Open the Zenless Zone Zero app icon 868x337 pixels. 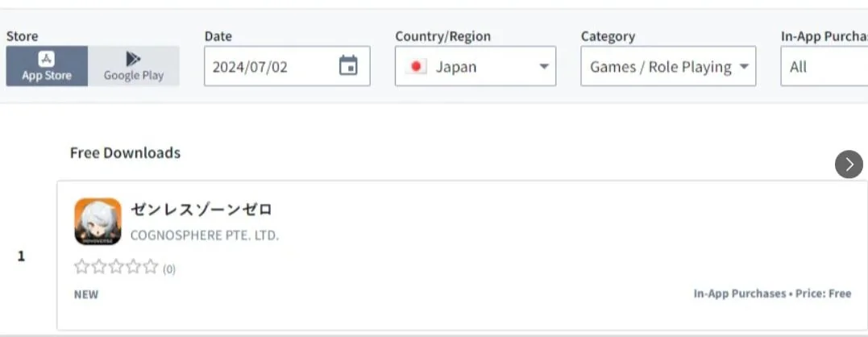[98, 222]
